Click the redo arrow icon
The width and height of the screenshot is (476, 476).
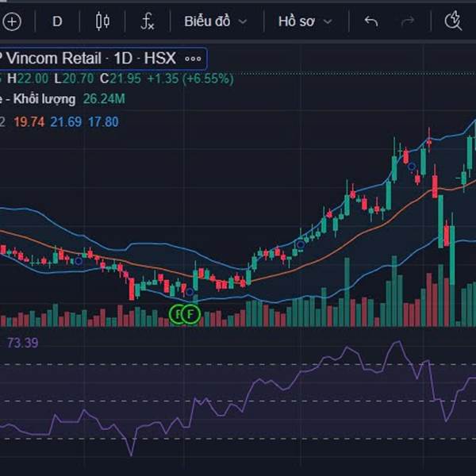(x=408, y=21)
